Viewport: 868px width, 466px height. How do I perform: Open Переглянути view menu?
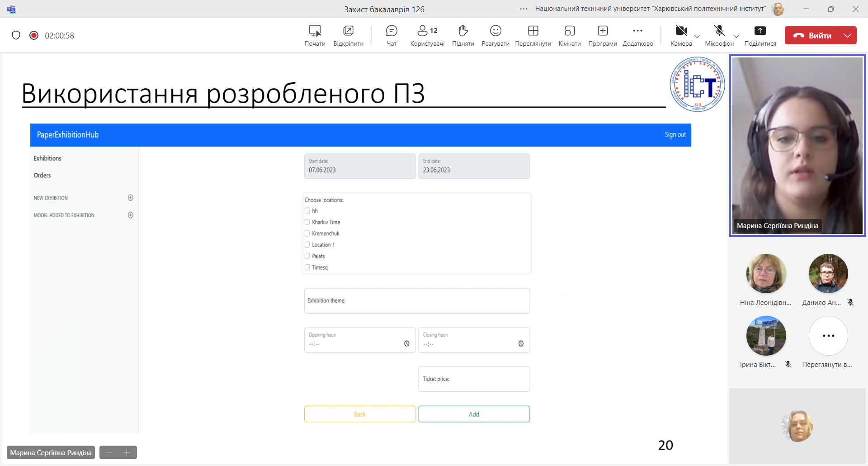pos(533,35)
